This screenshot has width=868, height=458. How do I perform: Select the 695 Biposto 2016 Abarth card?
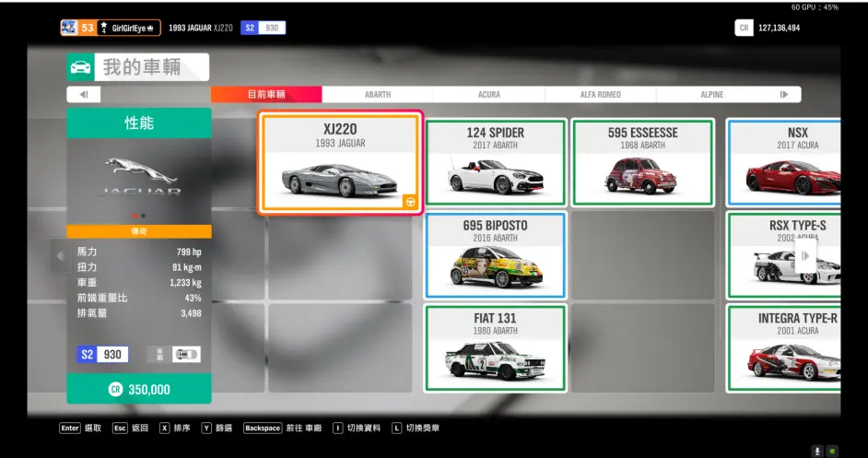tap(495, 255)
